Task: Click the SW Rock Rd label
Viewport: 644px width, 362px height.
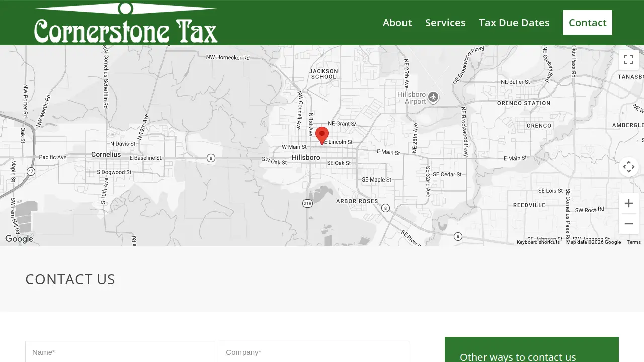Action: click(x=589, y=210)
